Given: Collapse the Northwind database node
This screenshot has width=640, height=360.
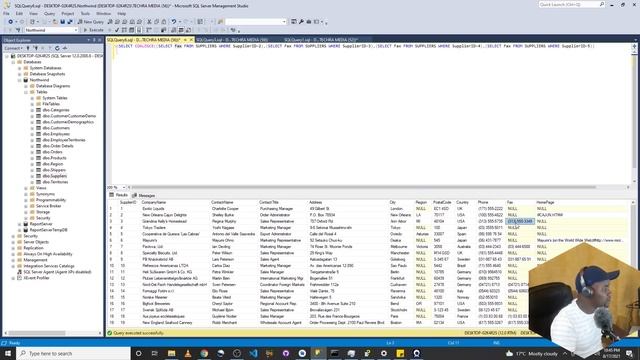Looking at the screenshot, I should click(x=20, y=80).
